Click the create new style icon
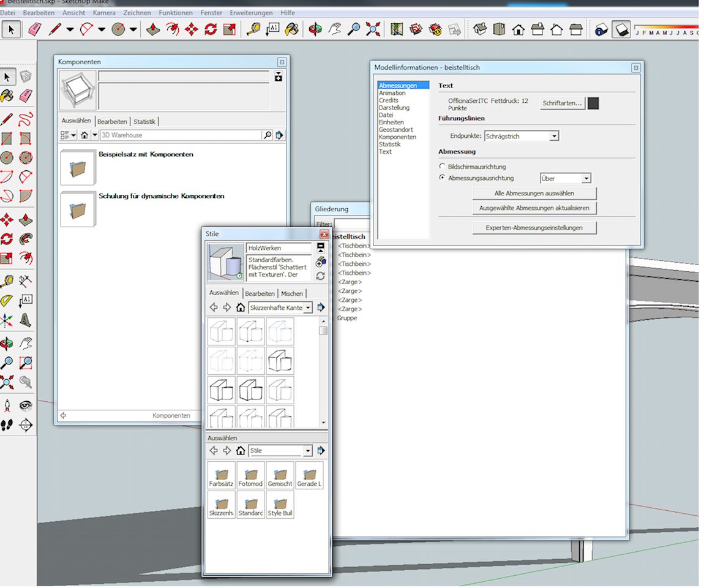 click(x=321, y=262)
